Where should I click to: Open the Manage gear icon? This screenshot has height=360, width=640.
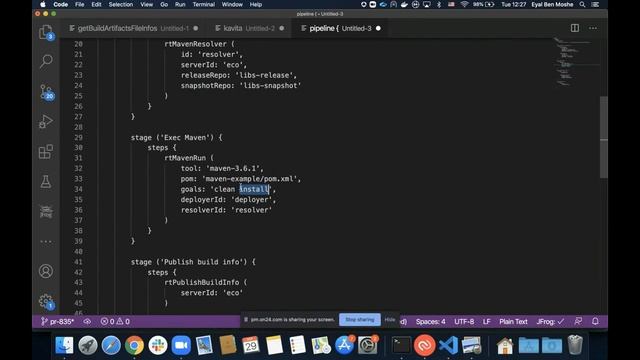pyautogui.click(x=47, y=302)
